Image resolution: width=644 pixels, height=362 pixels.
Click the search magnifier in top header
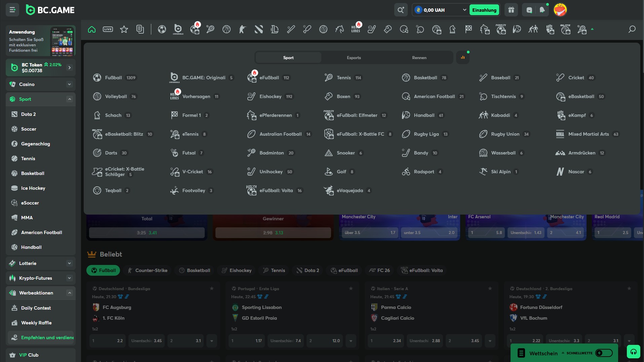(x=401, y=10)
